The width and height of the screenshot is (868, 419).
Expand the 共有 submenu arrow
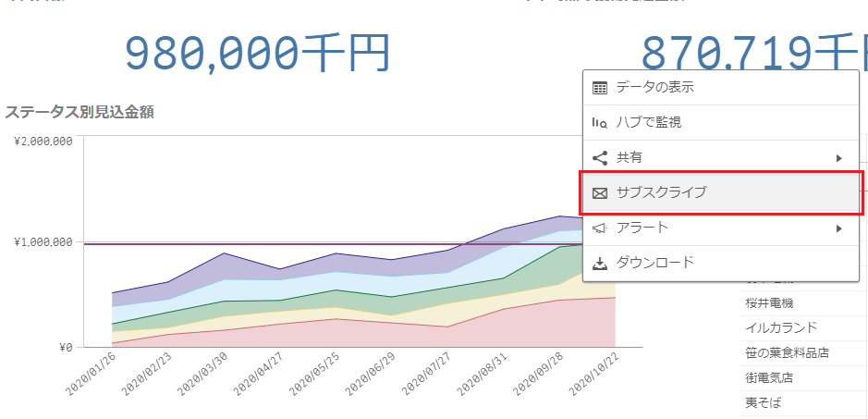839,158
